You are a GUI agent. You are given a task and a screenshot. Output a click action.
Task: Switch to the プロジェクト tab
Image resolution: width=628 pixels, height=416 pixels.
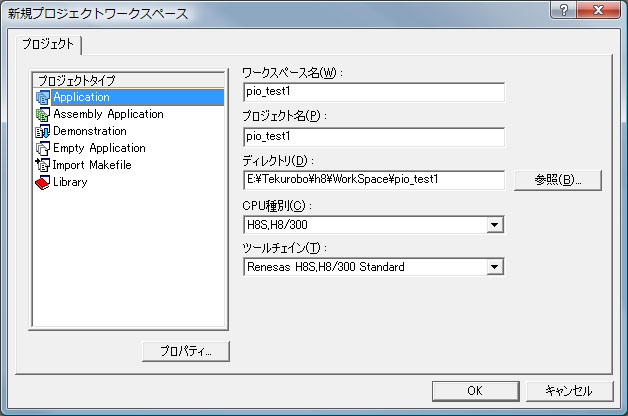tap(48, 45)
